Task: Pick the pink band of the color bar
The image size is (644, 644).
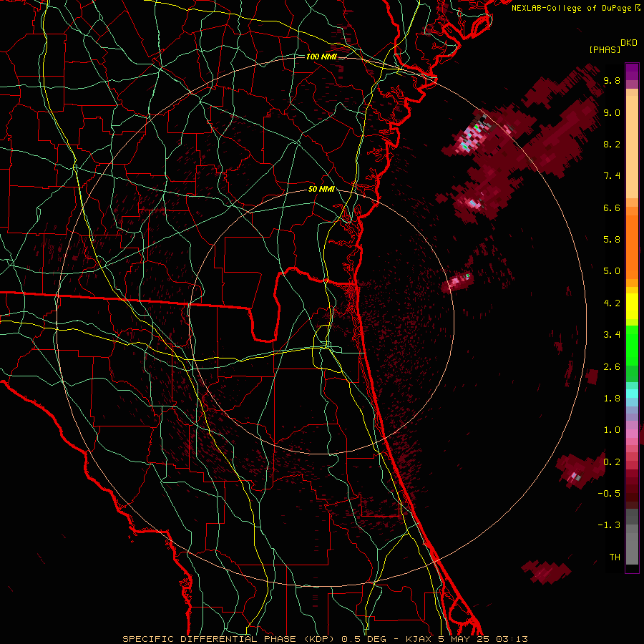Action: click(632, 434)
